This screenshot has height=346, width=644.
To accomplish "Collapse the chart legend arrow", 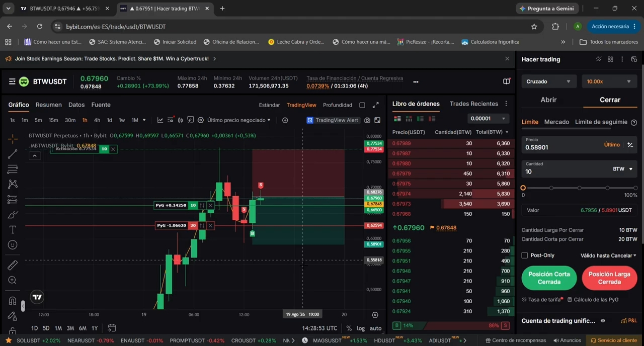I will [35, 156].
